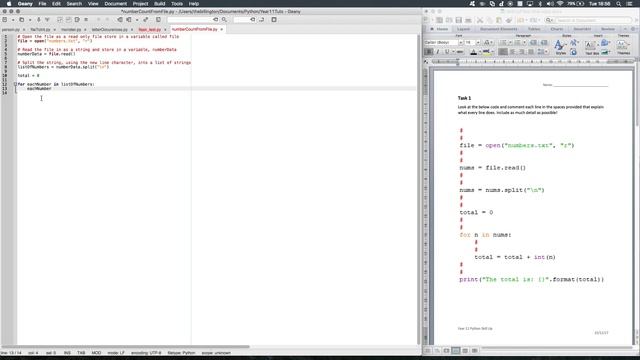640x360 pixels.
Task: Toggle left alignment in Word ribbon
Action: (x=503, y=52)
